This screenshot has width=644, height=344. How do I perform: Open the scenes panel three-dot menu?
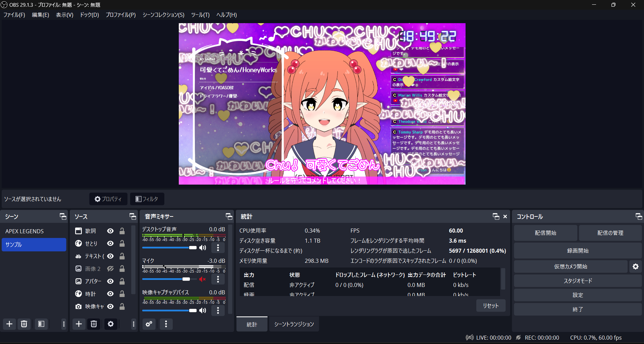[x=63, y=324]
